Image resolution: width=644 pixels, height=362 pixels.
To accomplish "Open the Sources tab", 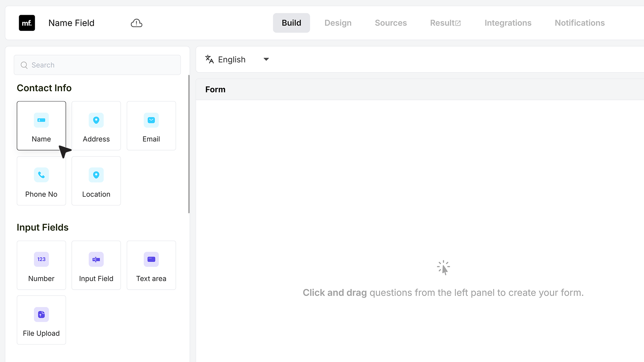I will 391,23.
